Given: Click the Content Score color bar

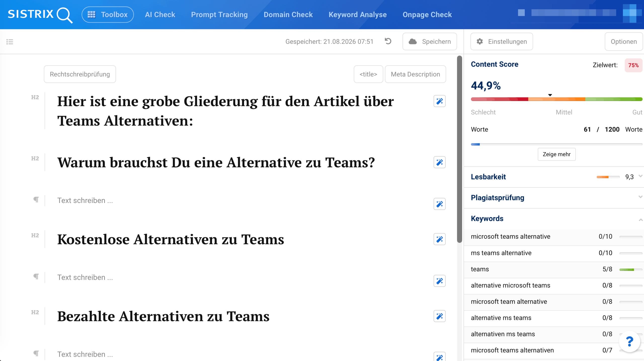Looking at the screenshot, I should click(x=556, y=99).
